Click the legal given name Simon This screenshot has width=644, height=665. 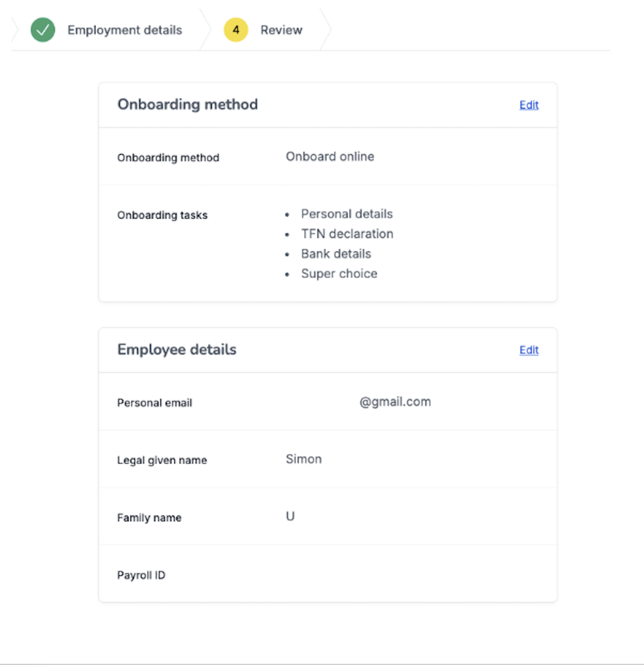(304, 459)
